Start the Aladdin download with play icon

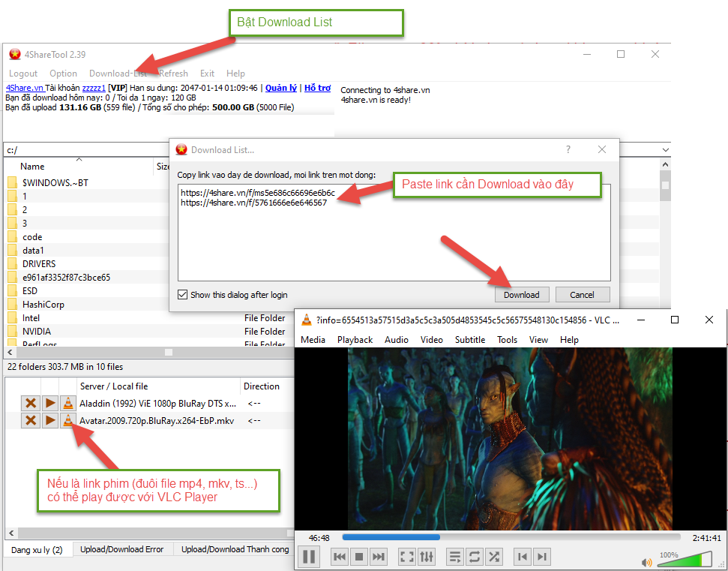(x=49, y=403)
